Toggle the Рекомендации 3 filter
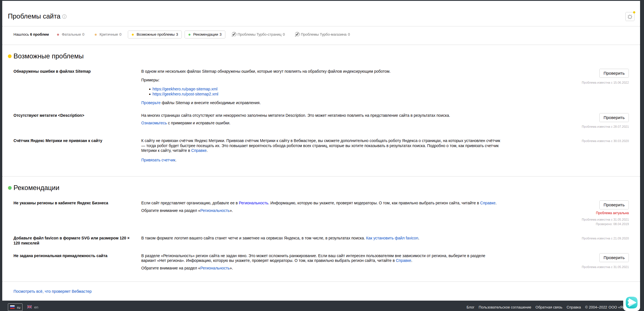 pos(205,35)
